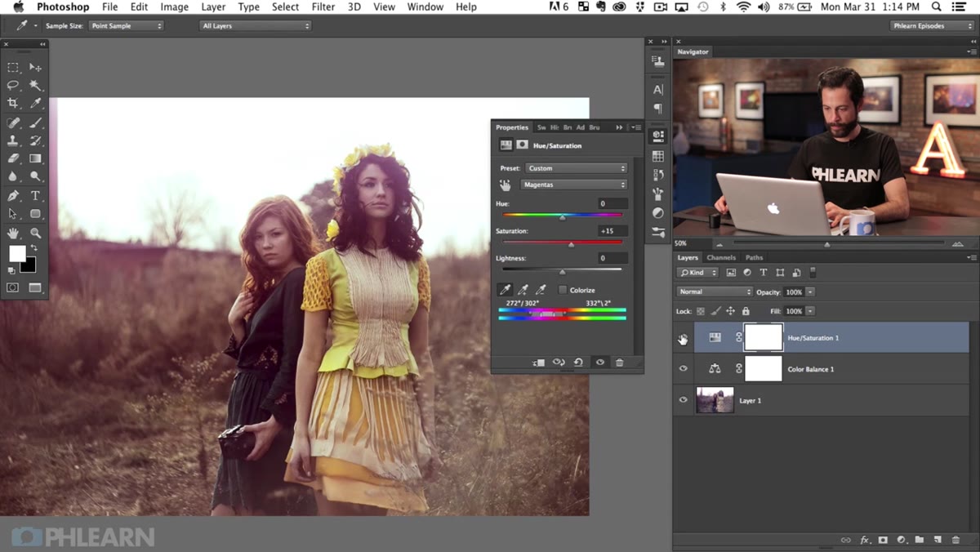Click the swap foreground/background colors arrow
This screenshot has width=980, height=552.
[x=34, y=248]
